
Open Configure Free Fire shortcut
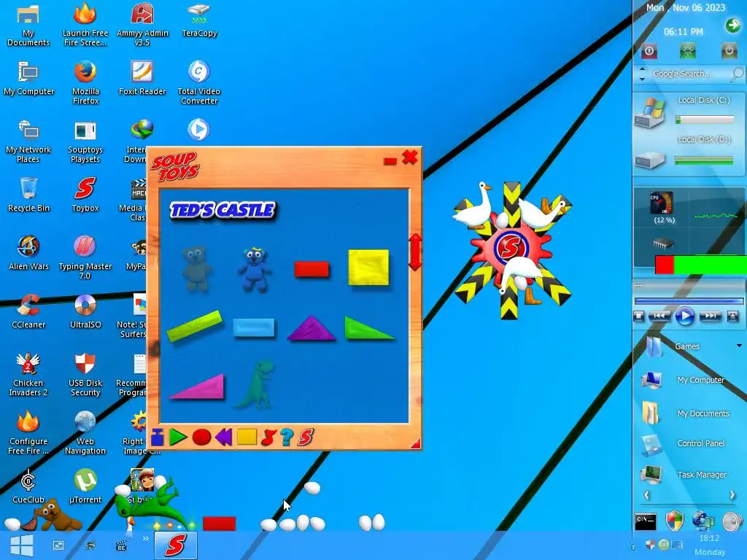coord(28,433)
